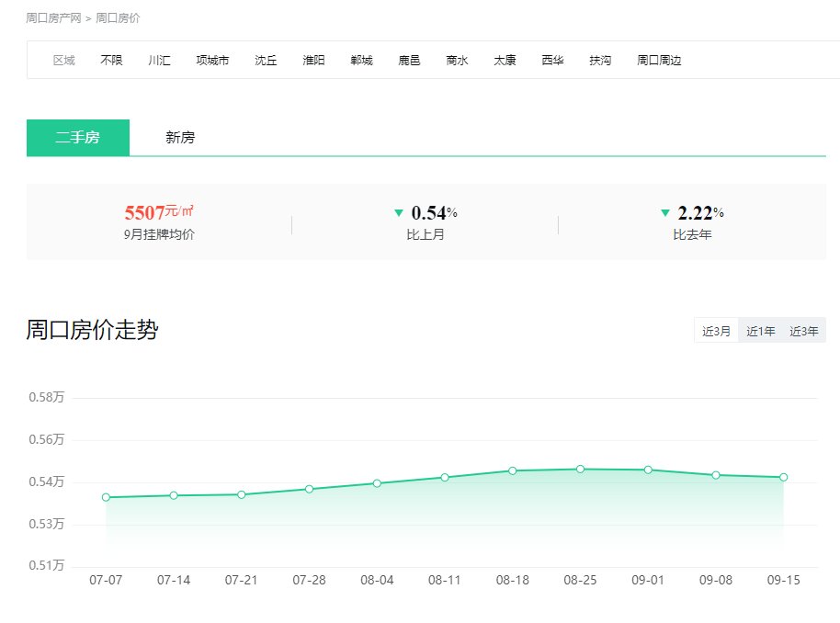The image size is (840, 623).
Task: Click the 5507元/㎡ average price
Action: coord(159,212)
